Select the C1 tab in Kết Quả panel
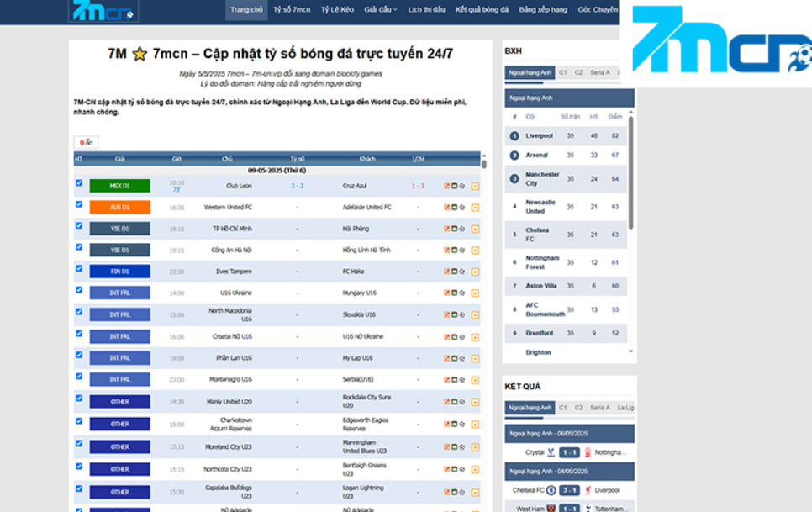This screenshot has height=512, width=812. (563, 408)
